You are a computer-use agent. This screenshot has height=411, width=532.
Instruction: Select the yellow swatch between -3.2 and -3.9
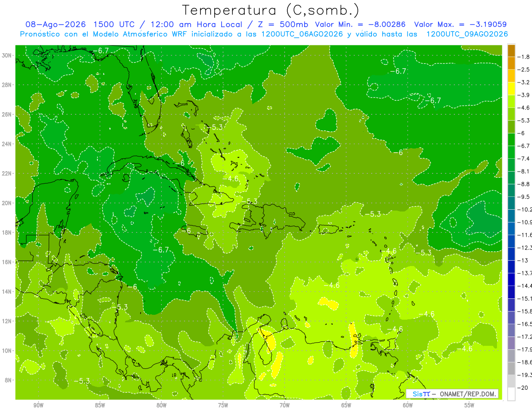tap(511, 89)
